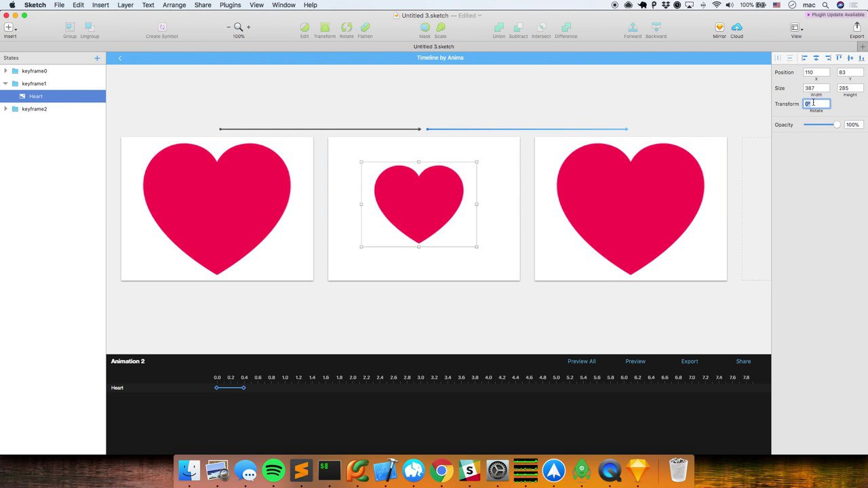Select the Heart layer in States list
Image resolution: width=868 pixels, height=488 pixels.
(53, 96)
